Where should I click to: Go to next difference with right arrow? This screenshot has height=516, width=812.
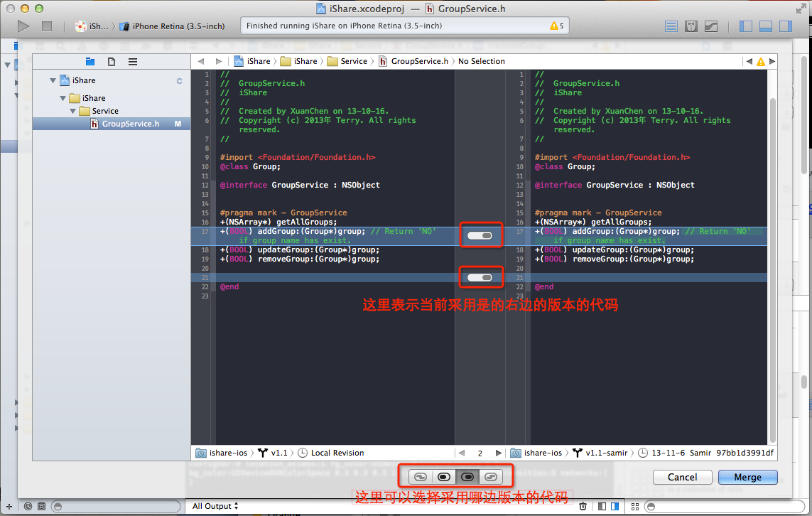pos(497,453)
